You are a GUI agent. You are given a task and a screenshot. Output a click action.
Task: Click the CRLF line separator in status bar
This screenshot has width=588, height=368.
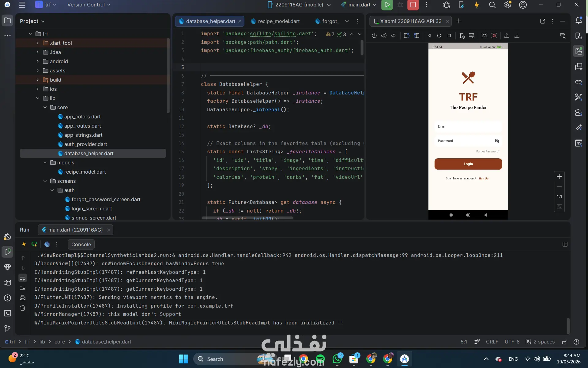(492, 342)
